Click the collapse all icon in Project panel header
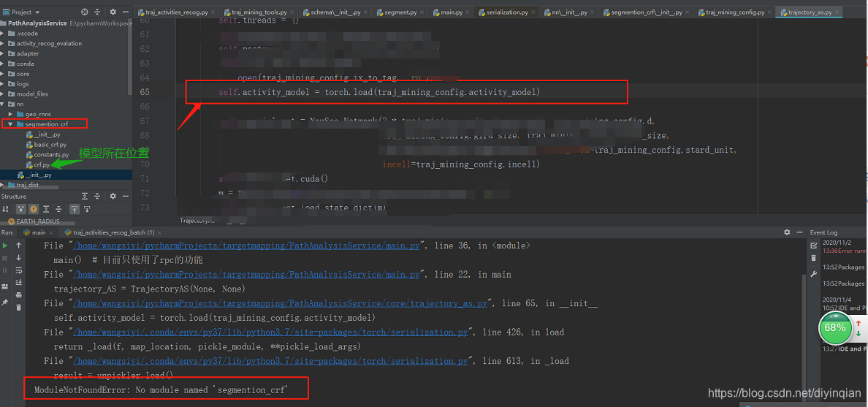This screenshot has height=407, width=868. pyautogui.click(x=99, y=12)
